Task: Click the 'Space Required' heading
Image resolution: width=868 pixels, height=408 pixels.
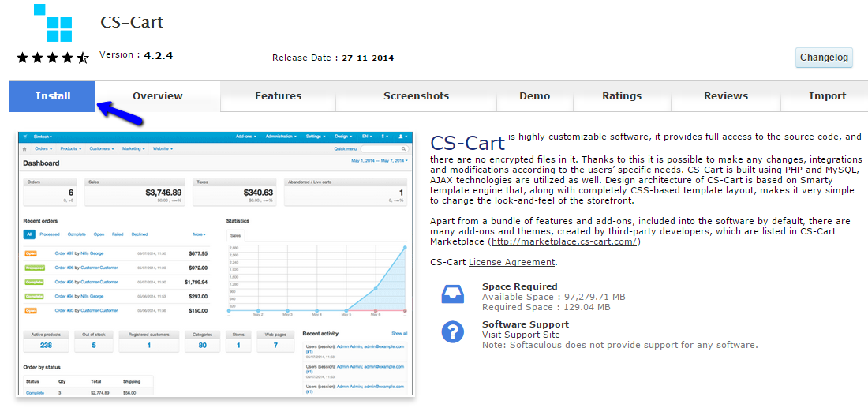Action: pos(520,286)
